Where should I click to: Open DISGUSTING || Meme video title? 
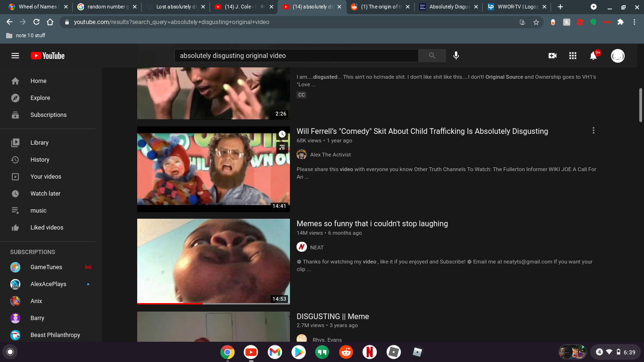click(333, 317)
